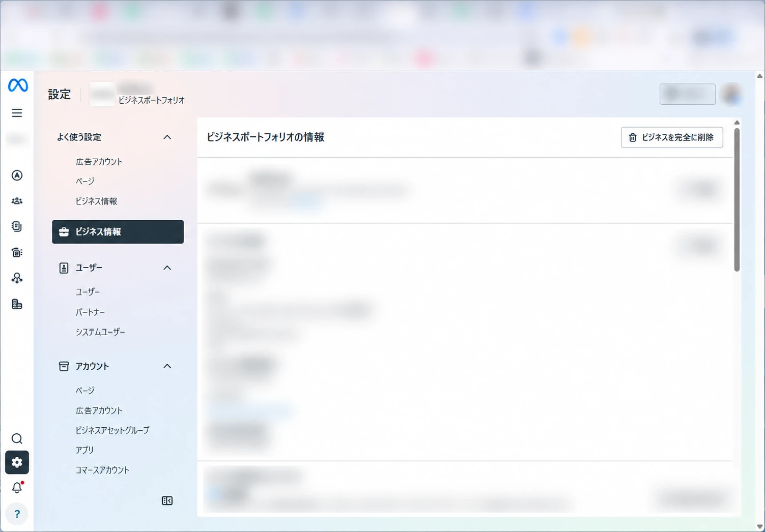Open the Ads Manager compass icon
The width and height of the screenshot is (765, 532).
[17, 175]
